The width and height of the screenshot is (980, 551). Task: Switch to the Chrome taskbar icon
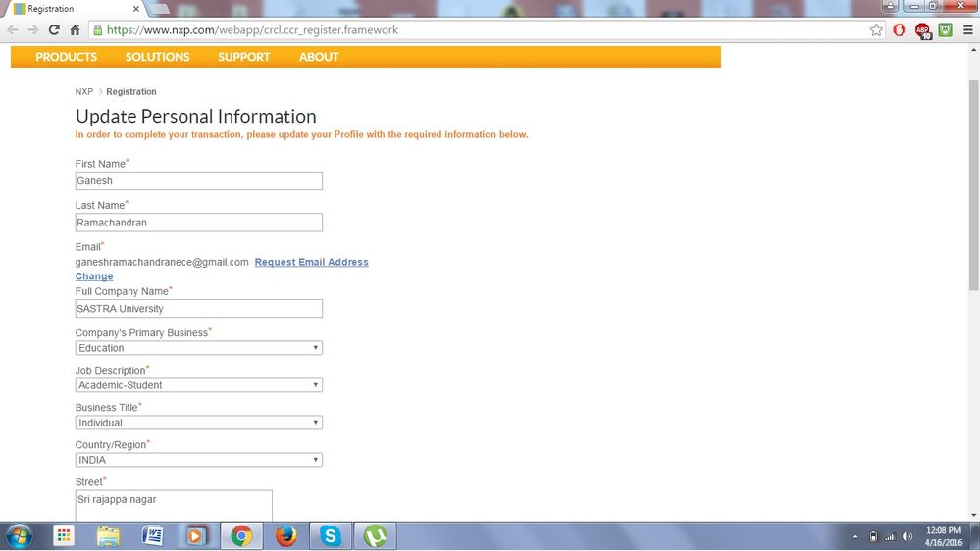[x=241, y=536]
